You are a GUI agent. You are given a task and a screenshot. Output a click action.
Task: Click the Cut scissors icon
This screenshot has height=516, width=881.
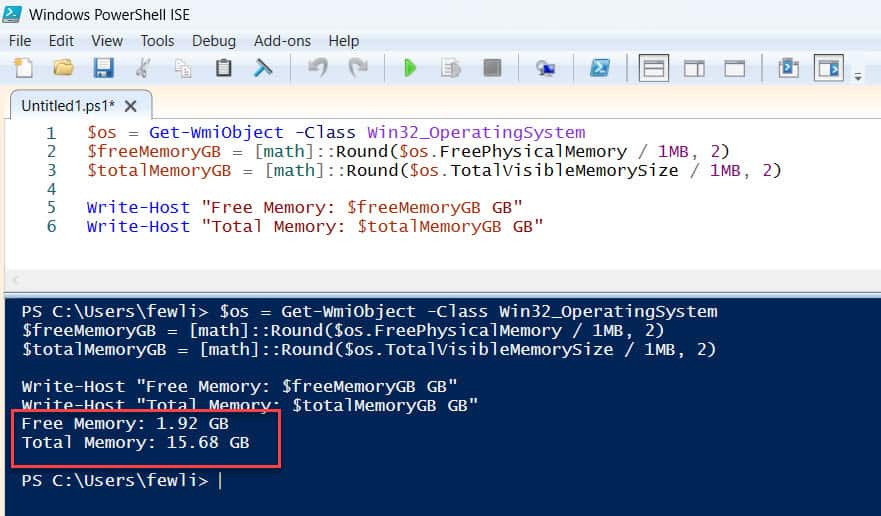pyautogui.click(x=143, y=68)
